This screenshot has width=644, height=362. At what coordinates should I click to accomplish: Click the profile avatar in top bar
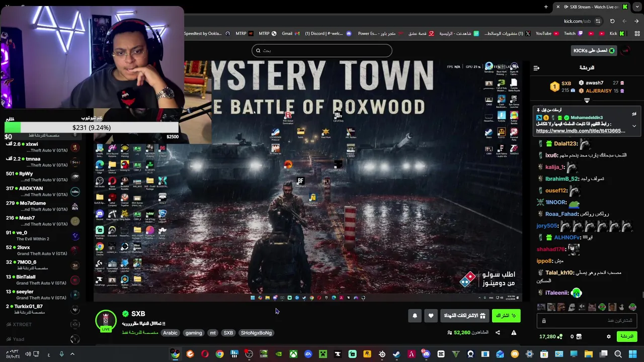pos(625,50)
